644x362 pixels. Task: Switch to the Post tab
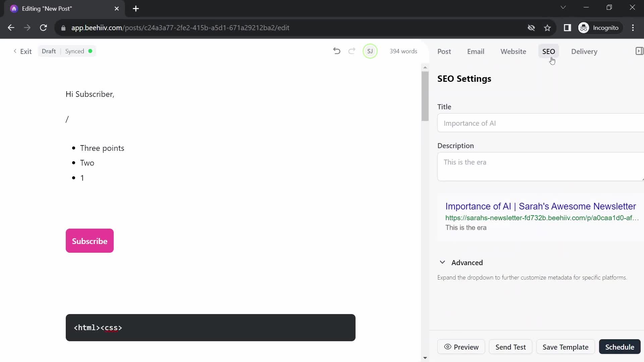click(444, 51)
